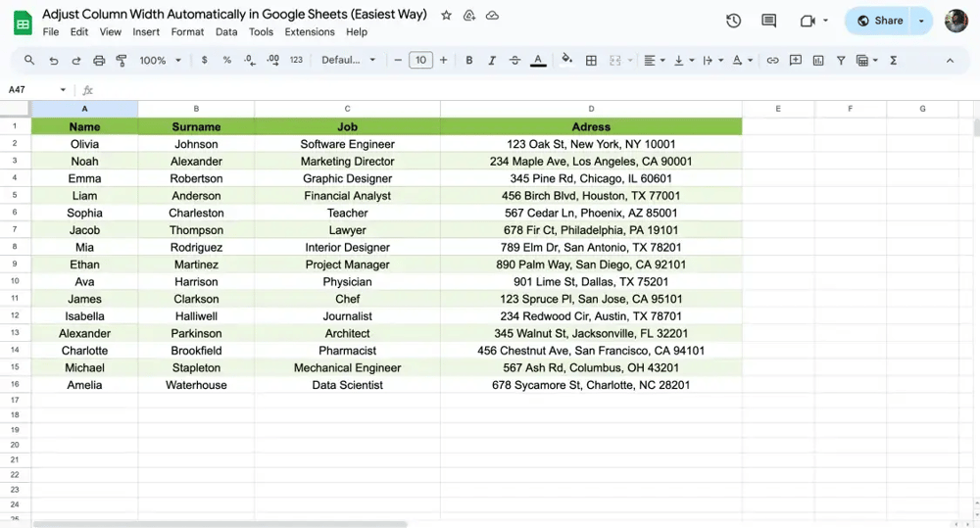Open version history clock icon
Image resolution: width=980 pixels, height=528 pixels.
point(733,21)
